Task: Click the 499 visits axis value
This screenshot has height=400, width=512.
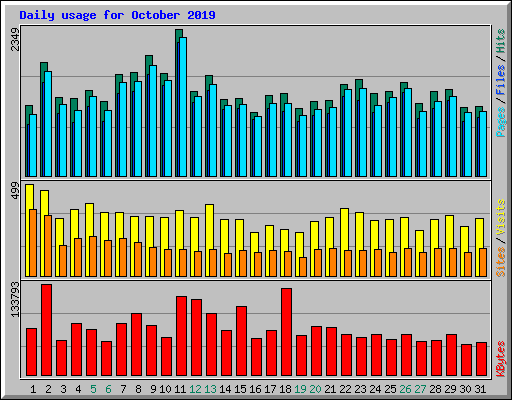Action: point(15,191)
